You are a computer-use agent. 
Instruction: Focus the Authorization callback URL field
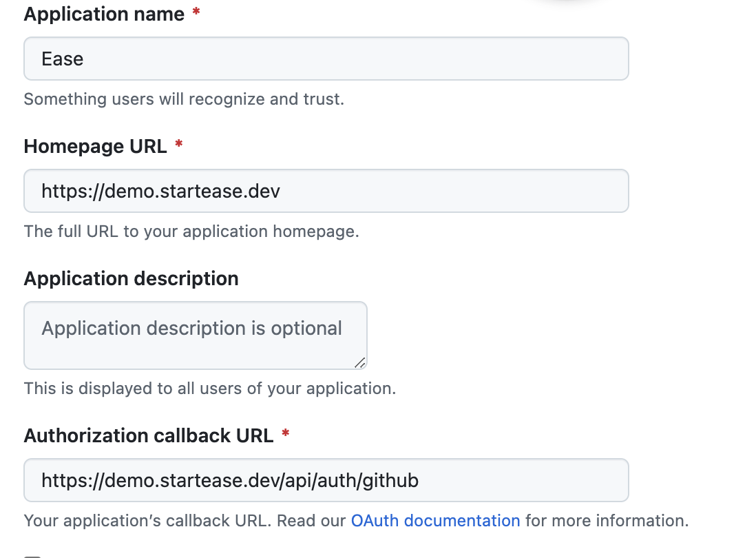pos(326,480)
